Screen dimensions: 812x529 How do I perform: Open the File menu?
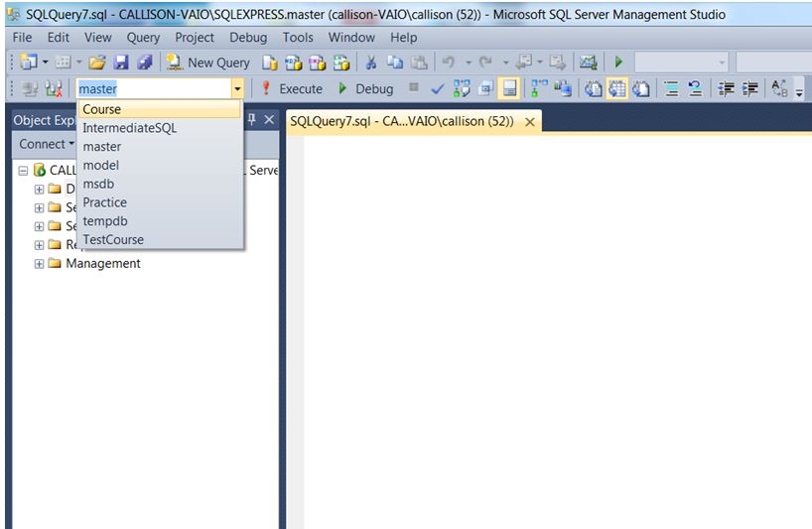tap(22, 38)
